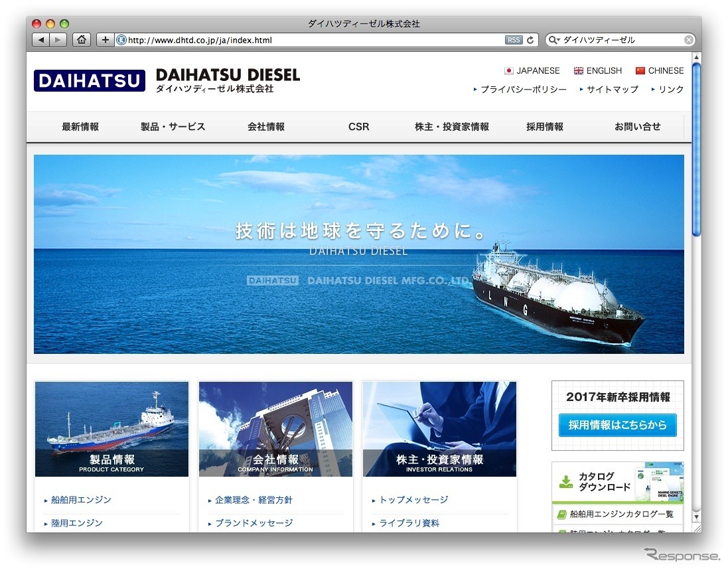Open the プライバシーポリシー link
This screenshot has width=728, height=569.
pyautogui.click(x=520, y=89)
